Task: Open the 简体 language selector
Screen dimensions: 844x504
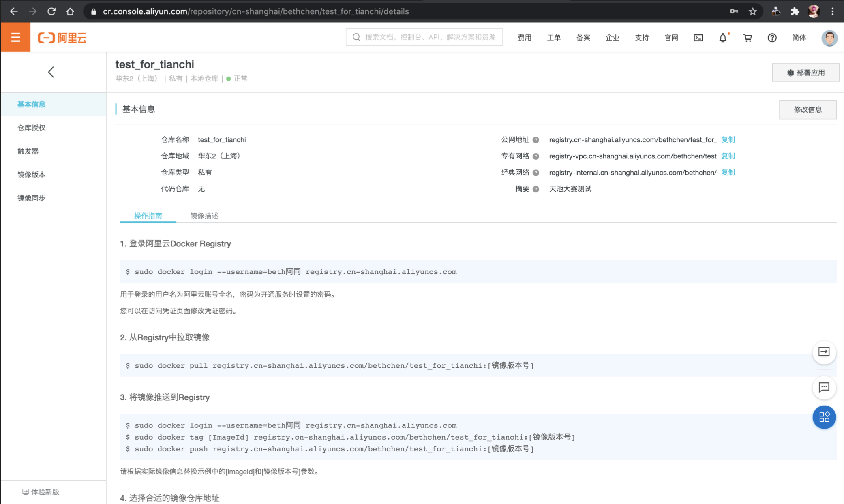Action: [x=799, y=38]
